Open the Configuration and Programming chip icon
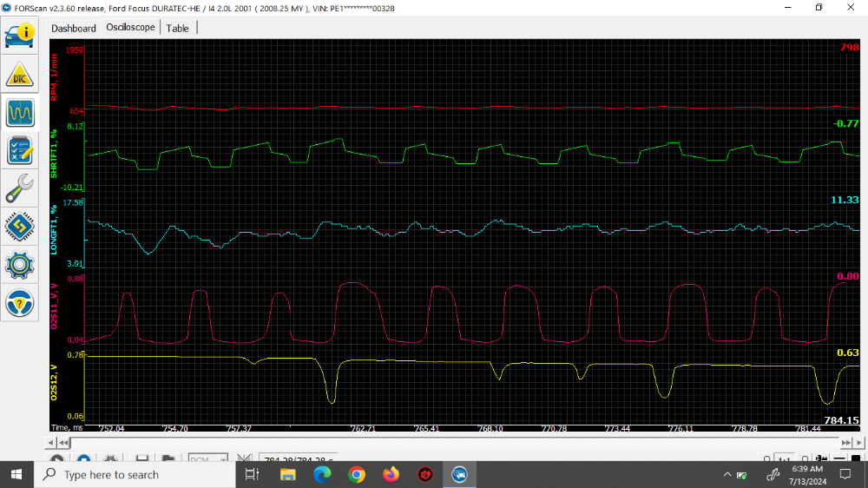This screenshot has height=488, width=868. [20, 227]
